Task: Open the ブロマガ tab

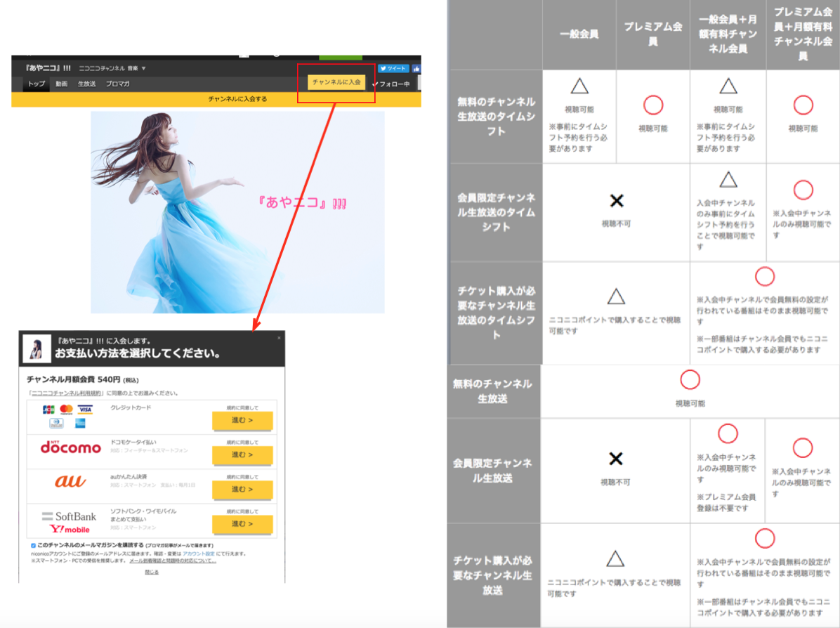Action: [117, 84]
